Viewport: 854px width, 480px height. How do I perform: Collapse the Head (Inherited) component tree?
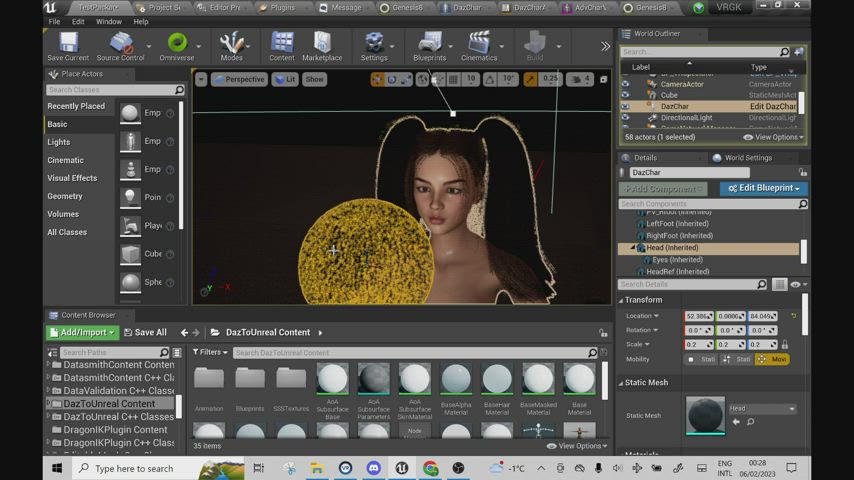click(633, 248)
